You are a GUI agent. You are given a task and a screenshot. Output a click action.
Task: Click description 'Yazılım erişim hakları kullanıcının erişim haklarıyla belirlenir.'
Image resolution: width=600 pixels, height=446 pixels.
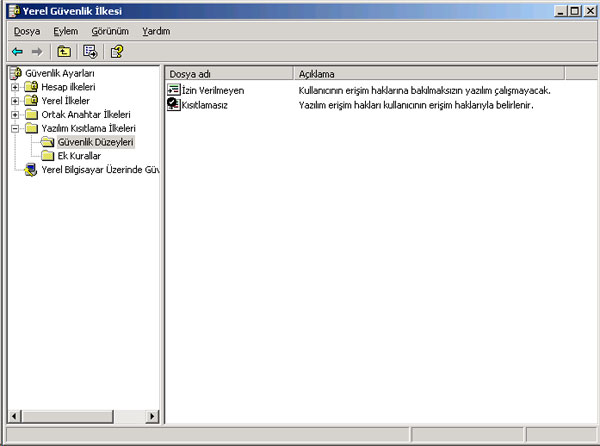point(416,105)
